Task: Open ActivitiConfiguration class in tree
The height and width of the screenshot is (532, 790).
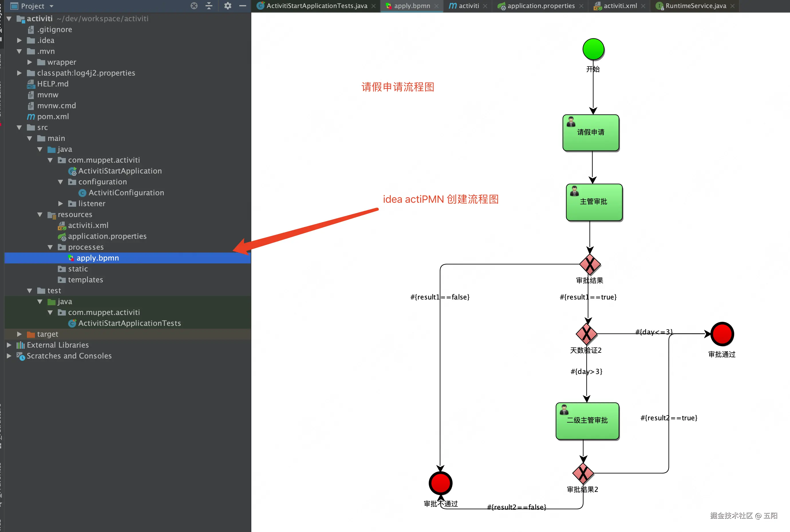Action: coord(126,193)
